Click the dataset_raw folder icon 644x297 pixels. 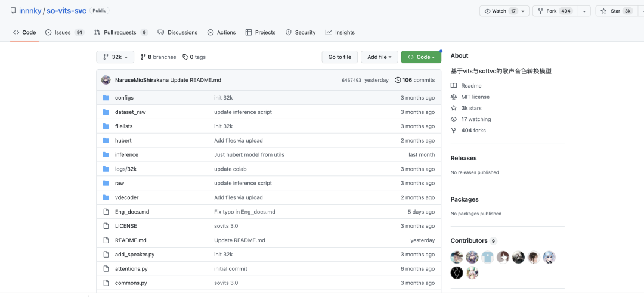pyautogui.click(x=106, y=112)
